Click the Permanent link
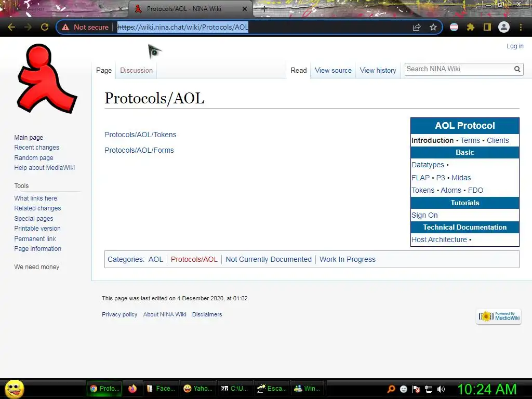 [x=35, y=238]
